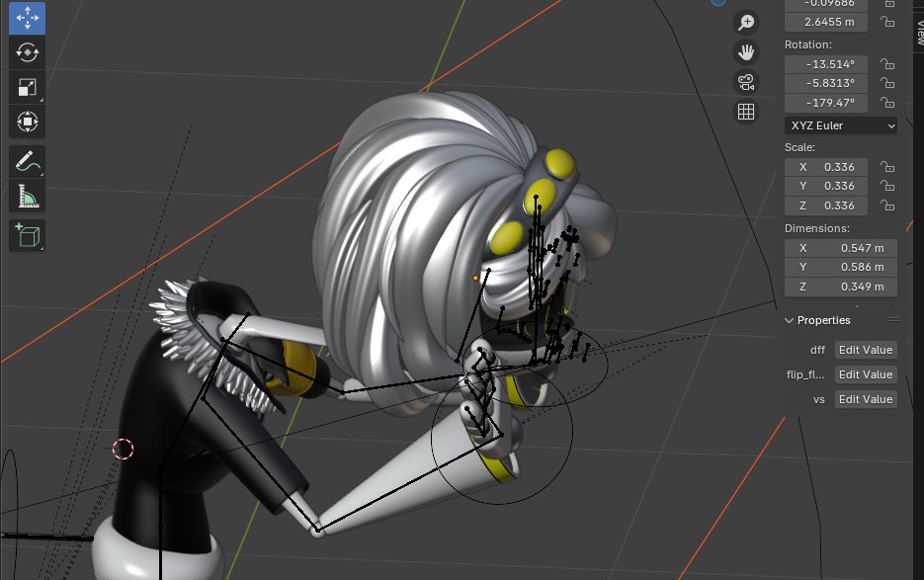Select the Scale tool
924x580 pixels.
(27, 87)
